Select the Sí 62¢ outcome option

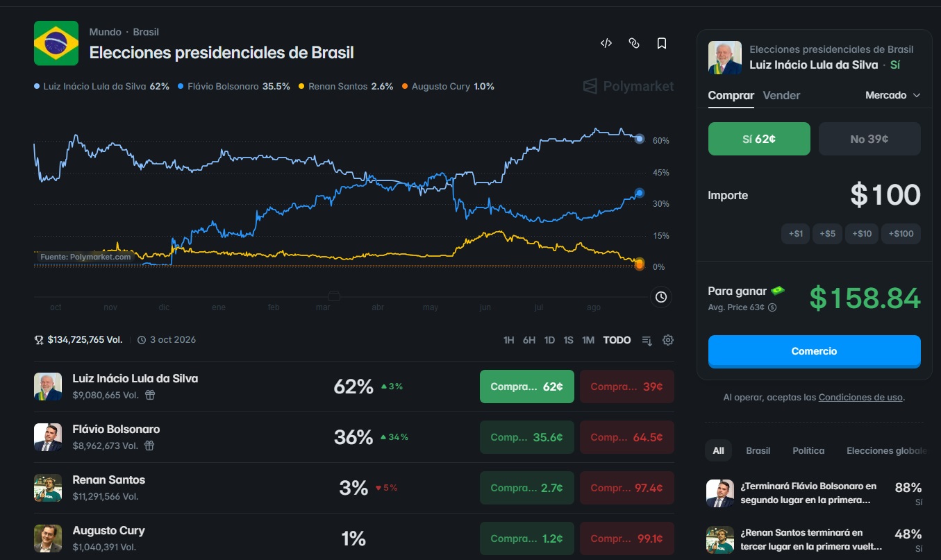[x=759, y=139]
